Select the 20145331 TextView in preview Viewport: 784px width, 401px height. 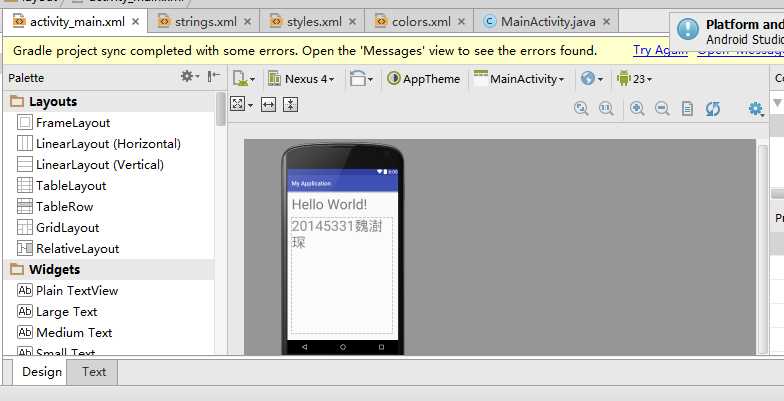(x=342, y=276)
